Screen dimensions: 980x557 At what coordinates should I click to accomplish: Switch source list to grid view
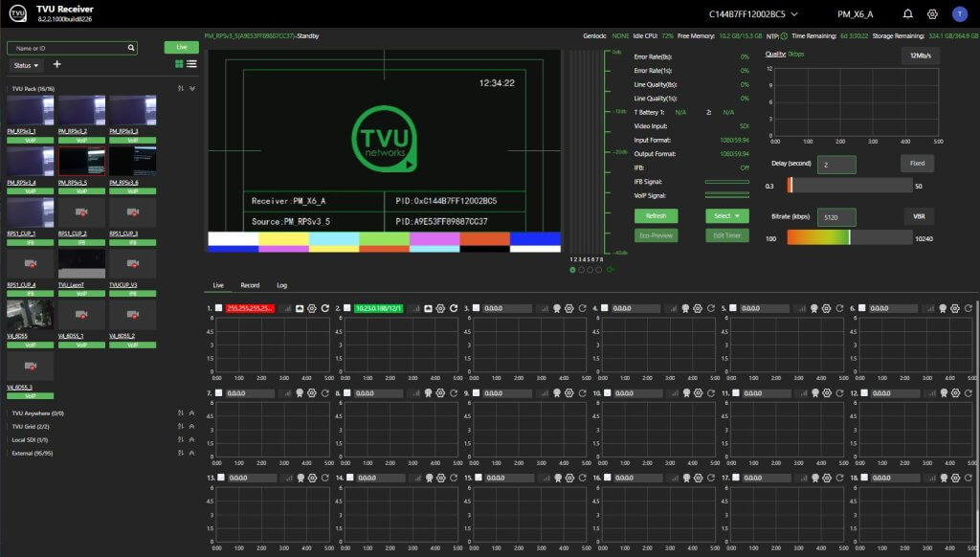coord(179,64)
